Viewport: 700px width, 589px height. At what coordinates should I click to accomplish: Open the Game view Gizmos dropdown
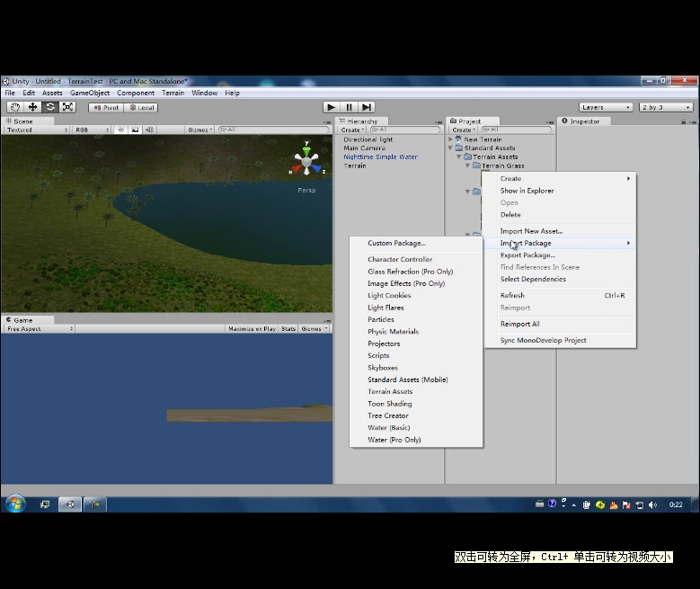[x=314, y=328]
